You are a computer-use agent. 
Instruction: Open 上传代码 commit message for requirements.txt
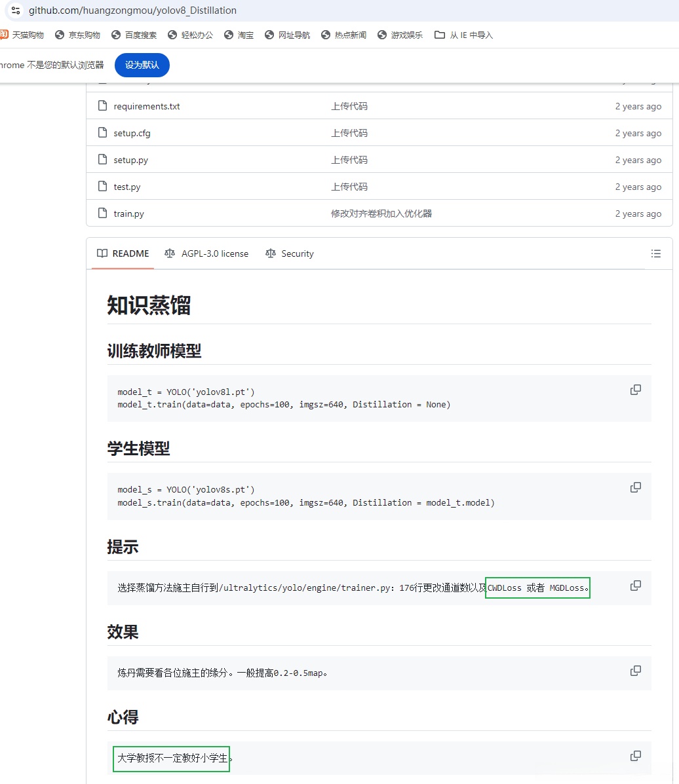349,106
